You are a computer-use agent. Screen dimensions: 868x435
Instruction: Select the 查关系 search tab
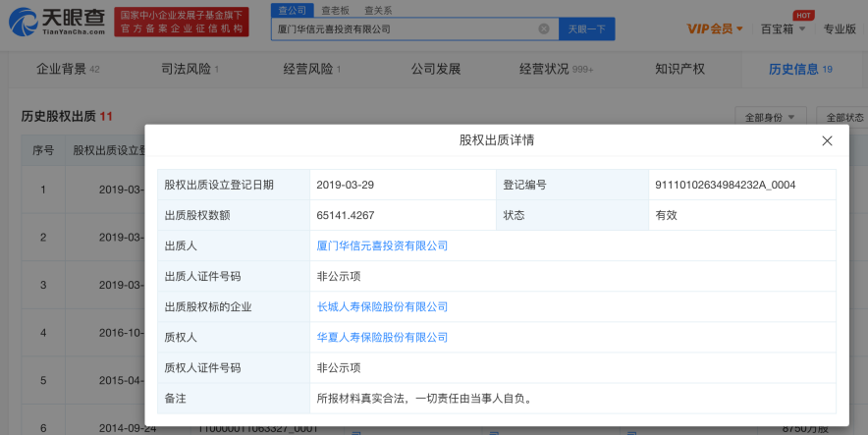point(378,10)
